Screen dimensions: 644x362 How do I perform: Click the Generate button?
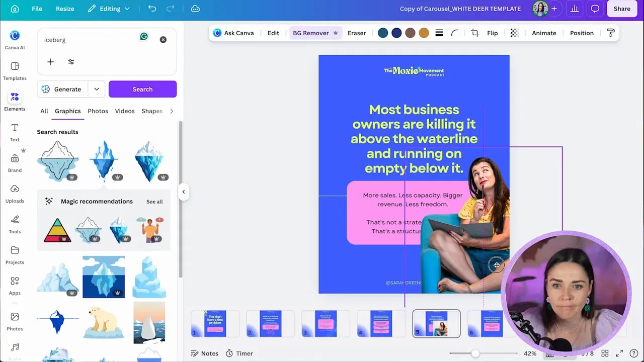pos(62,89)
